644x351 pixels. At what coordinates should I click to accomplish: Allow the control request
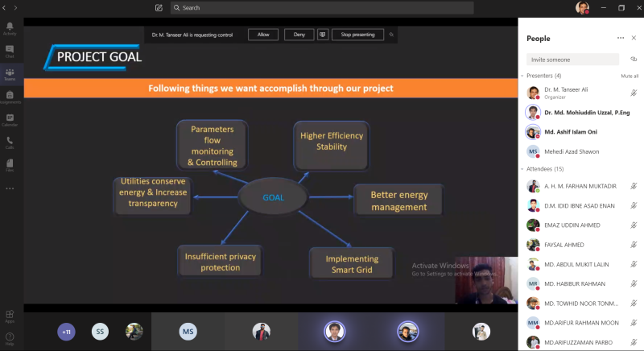[263, 35]
